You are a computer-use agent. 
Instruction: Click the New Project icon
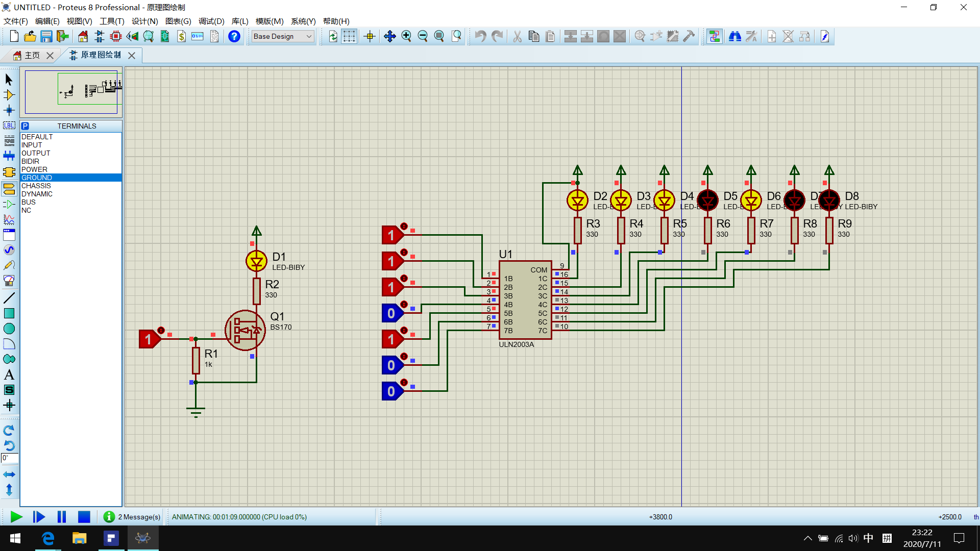pos(14,36)
